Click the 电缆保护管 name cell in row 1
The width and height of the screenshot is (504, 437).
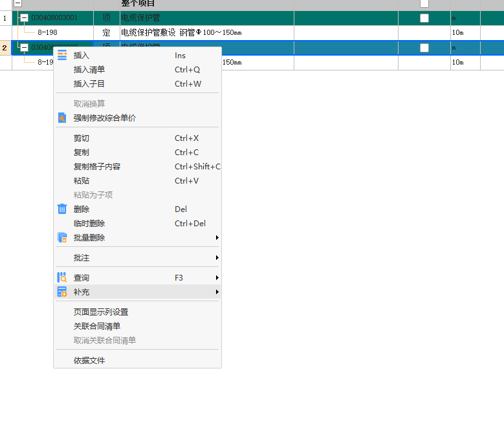(x=207, y=18)
